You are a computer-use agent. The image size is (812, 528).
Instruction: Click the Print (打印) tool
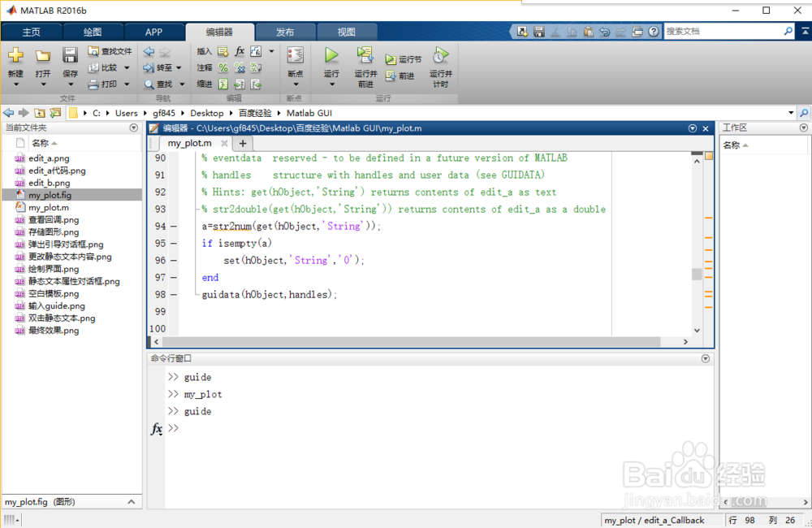(x=102, y=84)
